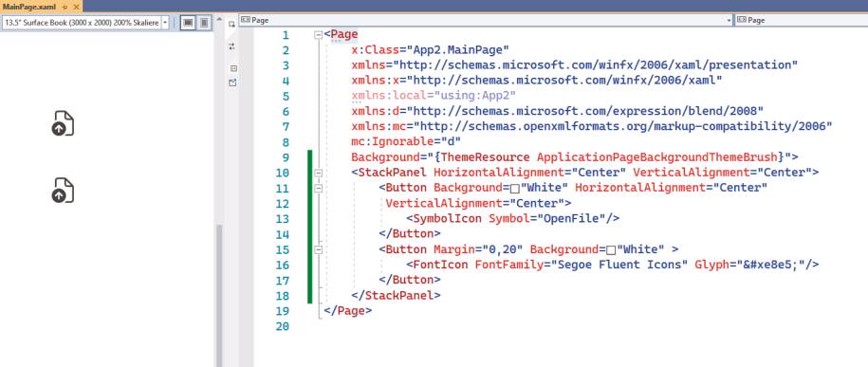The height and width of the screenshot is (367, 868).
Task: Collapse the second Button at line 15
Action: pyautogui.click(x=318, y=249)
